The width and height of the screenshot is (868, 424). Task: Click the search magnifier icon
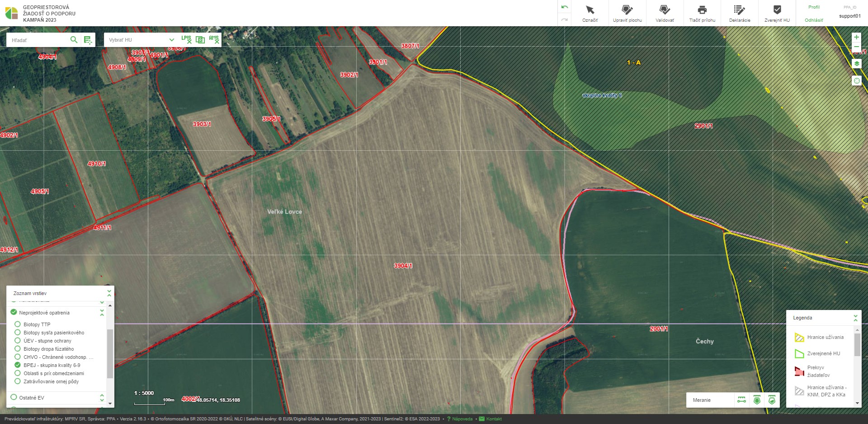pyautogui.click(x=74, y=40)
